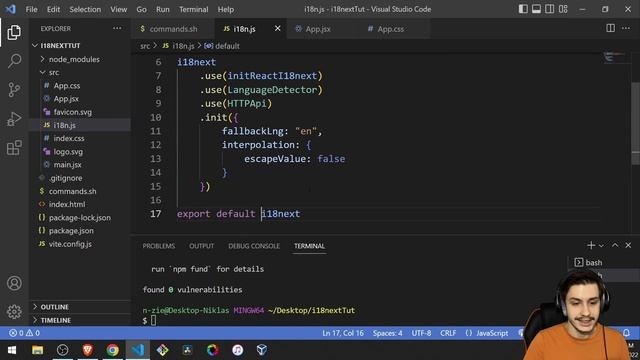This screenshot has width=640, height=360.
Task: Expand the OUTLINE section
Action: [50, 307]
